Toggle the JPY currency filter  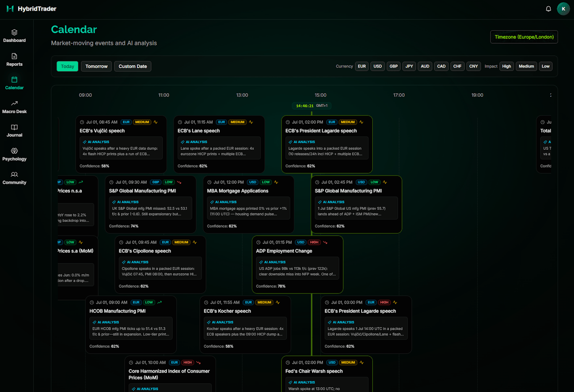pyautogui.click(x=410, y=66)
